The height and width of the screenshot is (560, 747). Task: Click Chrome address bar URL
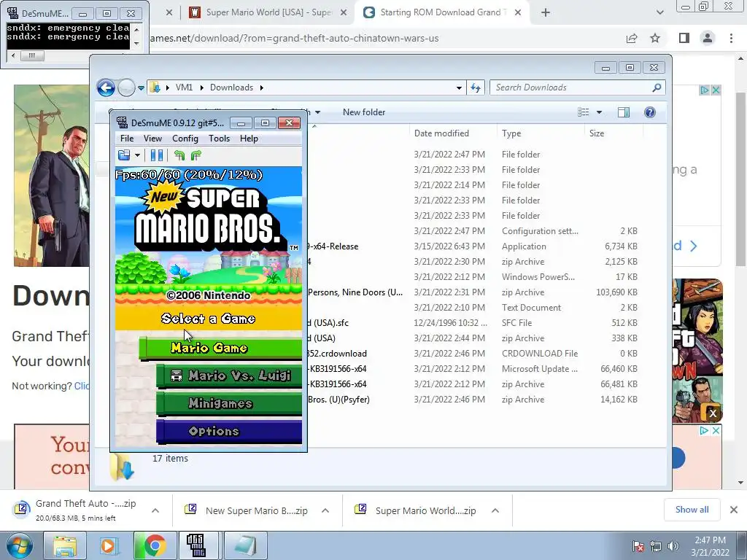[x=294, y=38]
